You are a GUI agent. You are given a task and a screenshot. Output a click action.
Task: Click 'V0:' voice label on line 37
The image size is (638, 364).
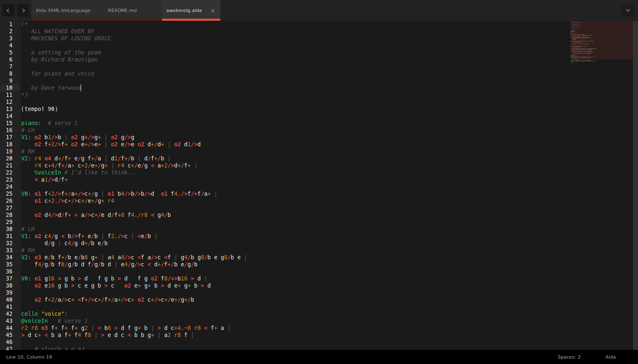point(26,278)
